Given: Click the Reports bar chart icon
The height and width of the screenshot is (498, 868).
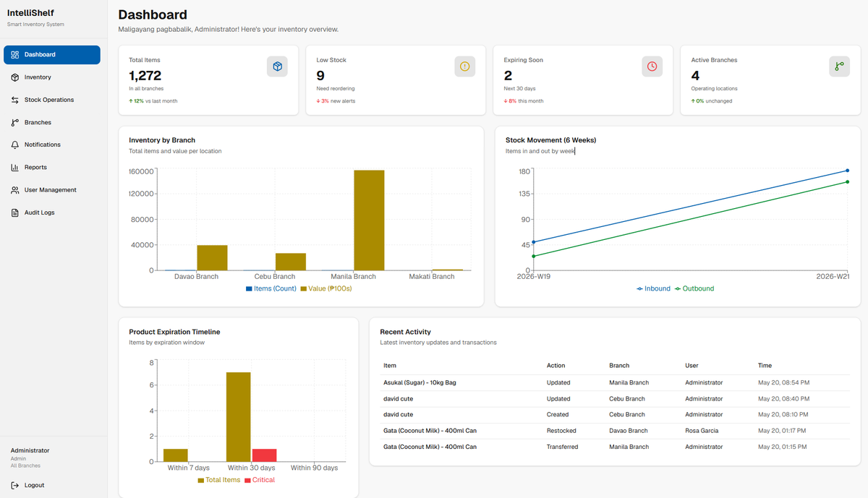Looking at the screenshot, I should (15, 168).
